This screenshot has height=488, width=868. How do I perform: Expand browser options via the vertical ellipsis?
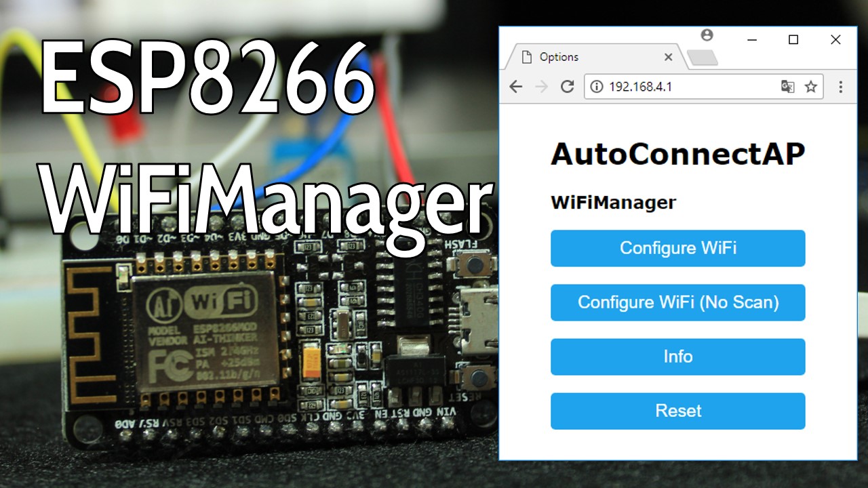pyautogui.click(x=840, y=86)
